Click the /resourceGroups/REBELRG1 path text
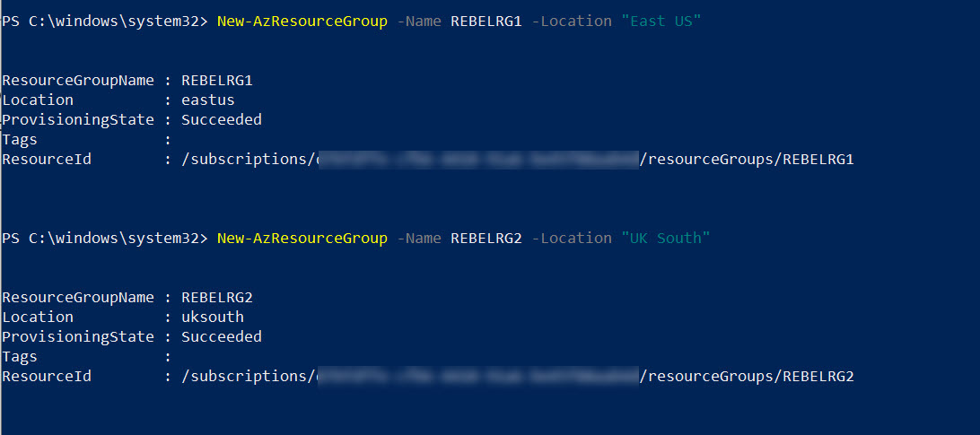980x435 pixels. pos(747,160)
